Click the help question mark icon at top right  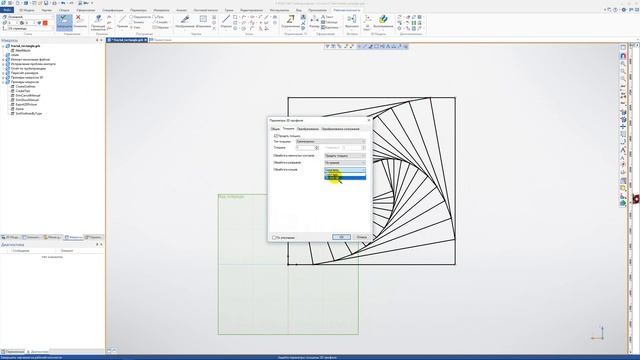616,10
